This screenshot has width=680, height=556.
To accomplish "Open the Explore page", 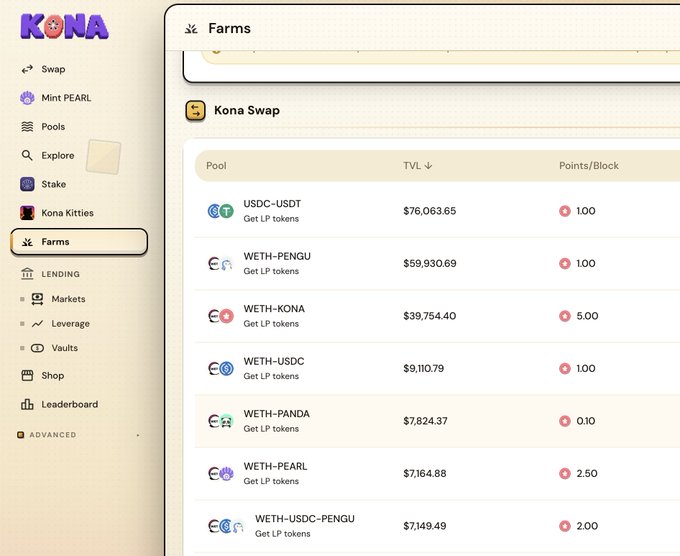I will coord(58,155).
